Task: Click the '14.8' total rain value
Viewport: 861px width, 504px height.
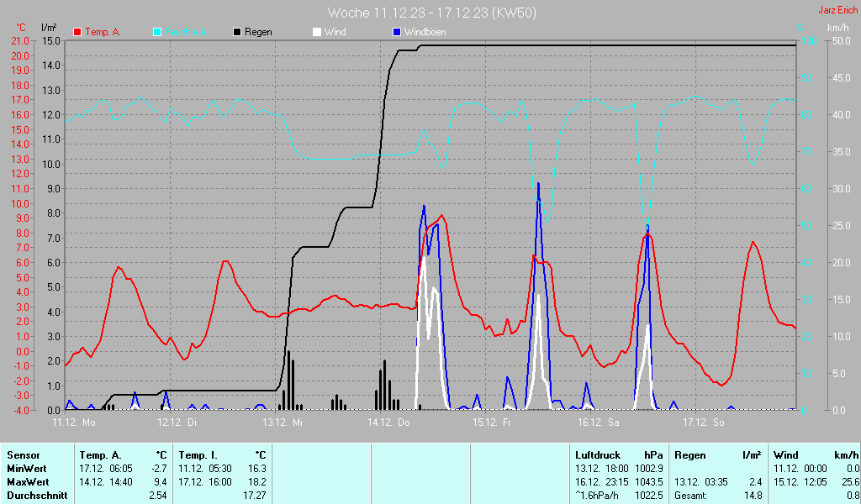Action: click(753, 496)
